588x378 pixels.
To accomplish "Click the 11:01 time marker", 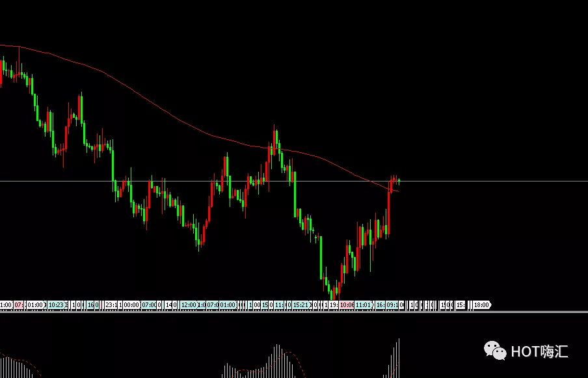I will point(363,304).
